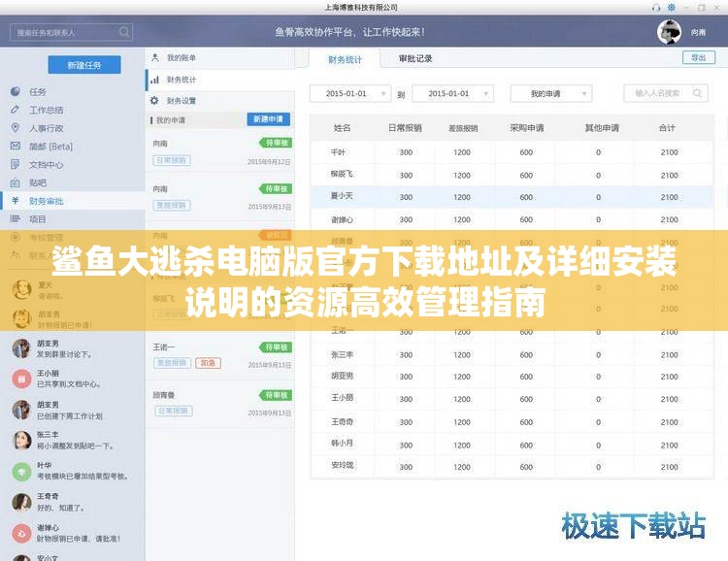Click the 新建任务 button
The height and width of the screenshot is (561, 728).
pos(84,65)
